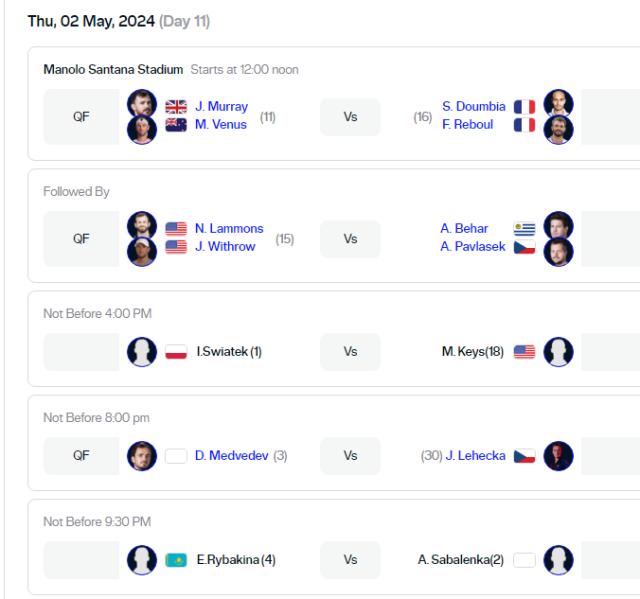The width and height of the screenshot is (640, 599).
Task: Click M. Venus's player photo
Action: (143, 130)
